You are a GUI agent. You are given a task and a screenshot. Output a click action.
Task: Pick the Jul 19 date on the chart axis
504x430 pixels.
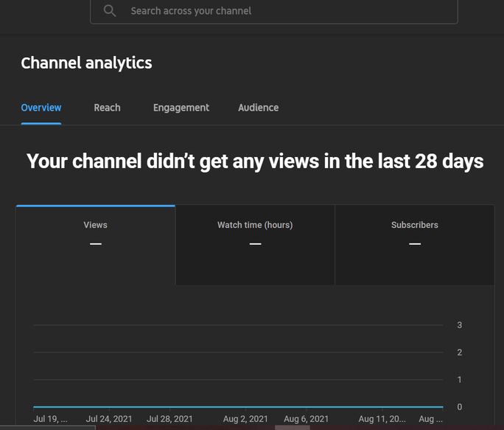(x=50, y=419)
